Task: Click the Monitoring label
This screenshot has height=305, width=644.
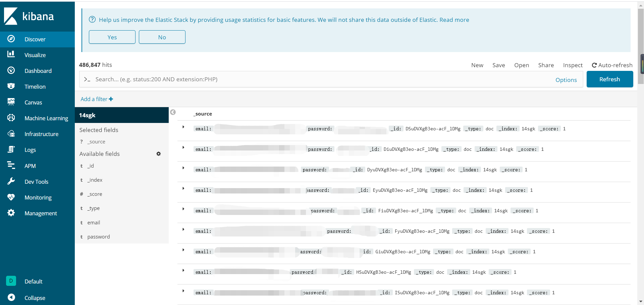Action: click(38, 198)
